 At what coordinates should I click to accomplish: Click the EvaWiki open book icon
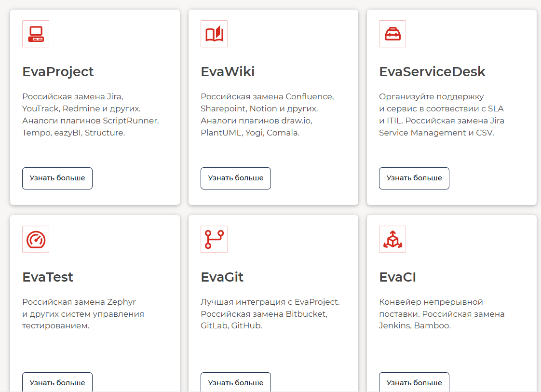pos(214,34)
